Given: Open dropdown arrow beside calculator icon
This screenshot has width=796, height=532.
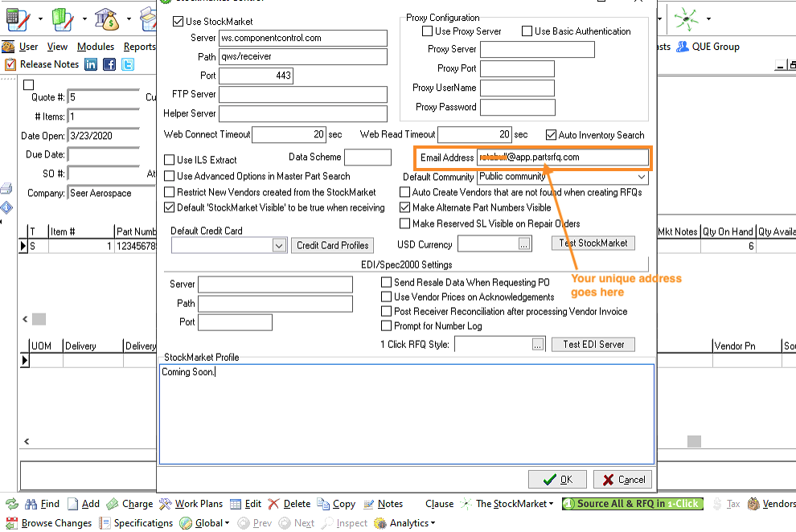Looking at the screenshot, I should click(x=40, y=19).
